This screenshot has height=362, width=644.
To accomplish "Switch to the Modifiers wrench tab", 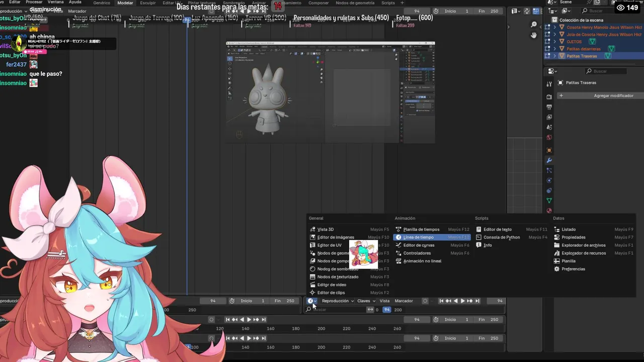I will click(x=549, y=160).
